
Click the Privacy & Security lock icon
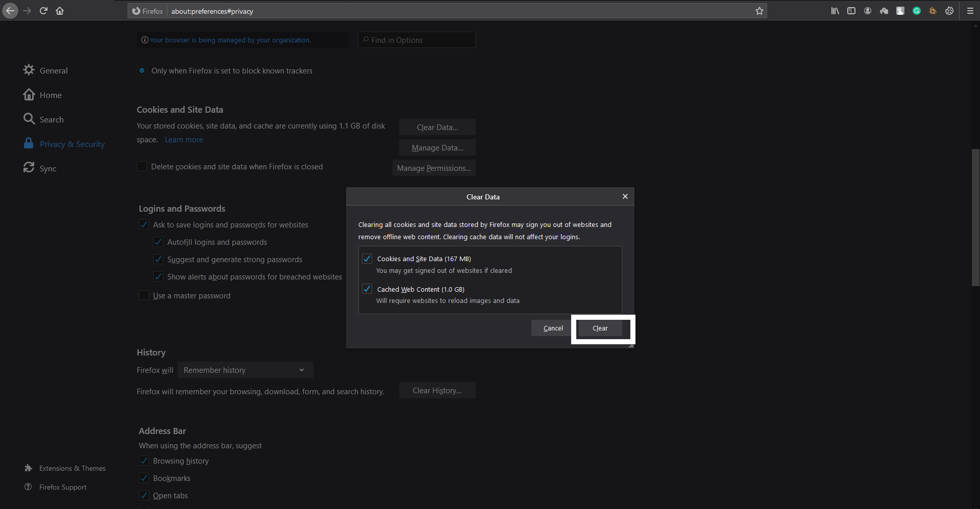tap(29, 143)
